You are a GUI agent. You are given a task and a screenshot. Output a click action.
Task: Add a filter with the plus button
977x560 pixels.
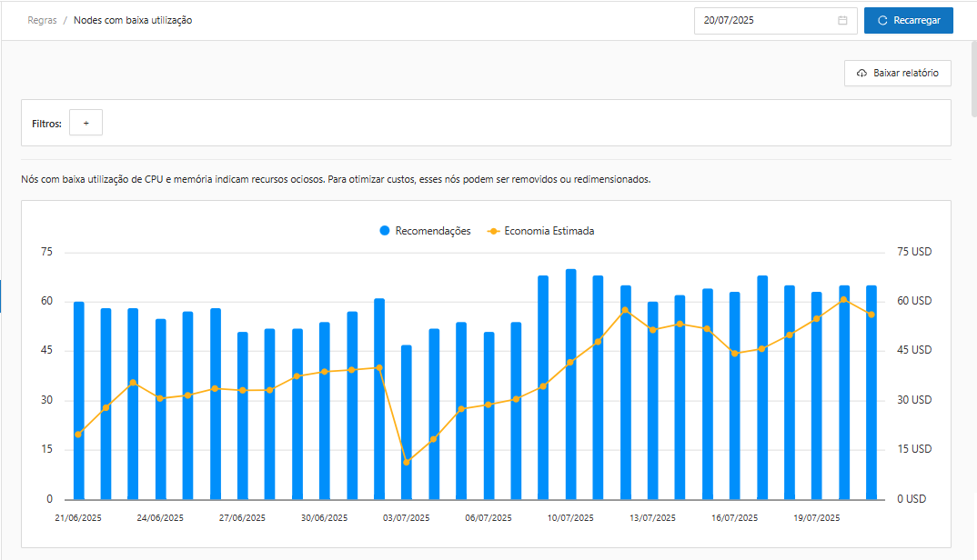tap(86, 123)
